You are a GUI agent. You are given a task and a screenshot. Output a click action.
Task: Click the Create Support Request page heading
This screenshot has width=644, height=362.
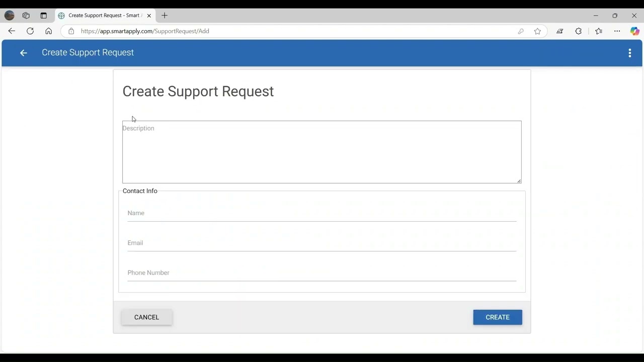coord(198,92)
